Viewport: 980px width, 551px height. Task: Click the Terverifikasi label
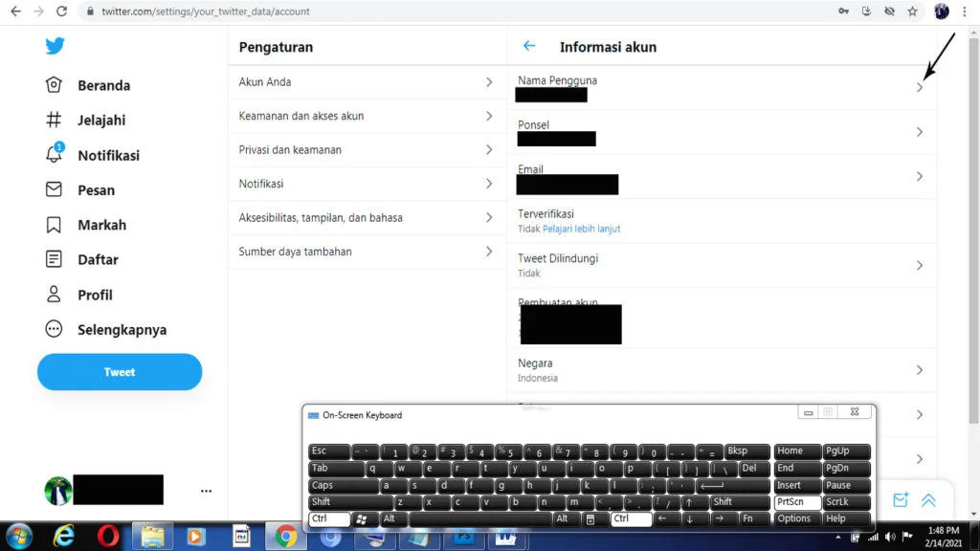(x=545, y=213)
